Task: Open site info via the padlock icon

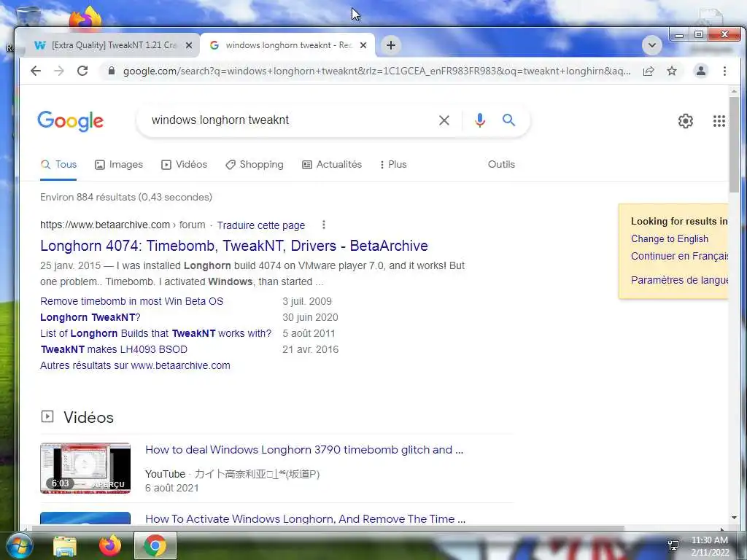Action: (112, 71)
